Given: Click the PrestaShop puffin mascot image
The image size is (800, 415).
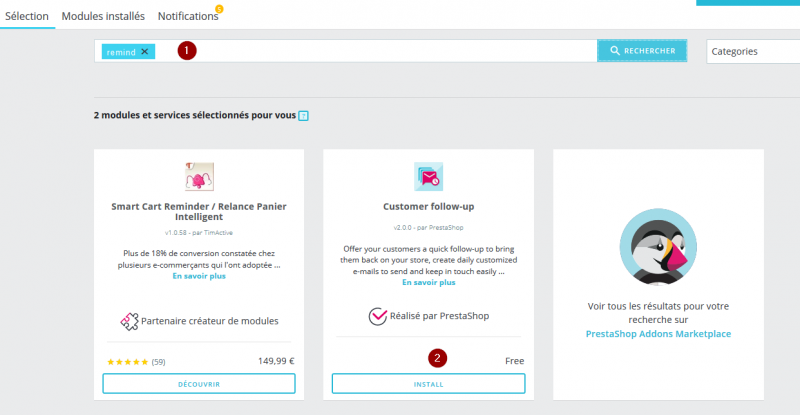Looking at the screenshot, I should click(658, 247).
